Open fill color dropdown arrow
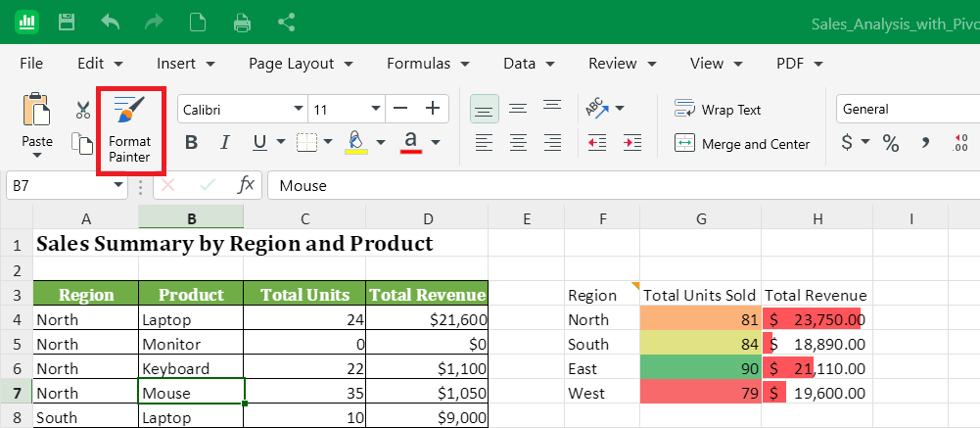Viewport: 980px width, 428px height. (380, 142)
